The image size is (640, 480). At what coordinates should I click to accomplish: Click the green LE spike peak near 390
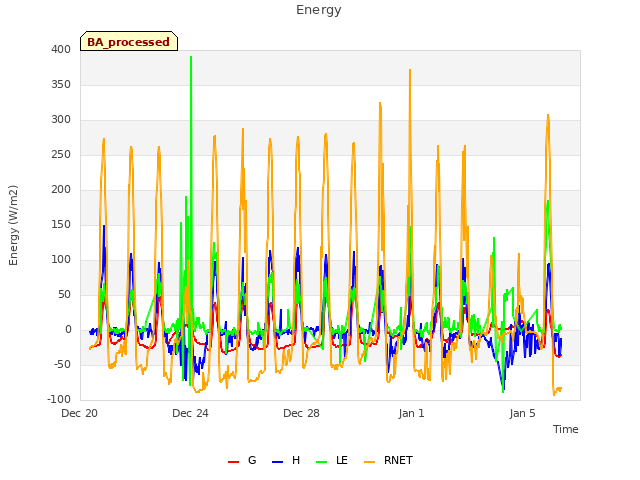(x=191, y=57)
